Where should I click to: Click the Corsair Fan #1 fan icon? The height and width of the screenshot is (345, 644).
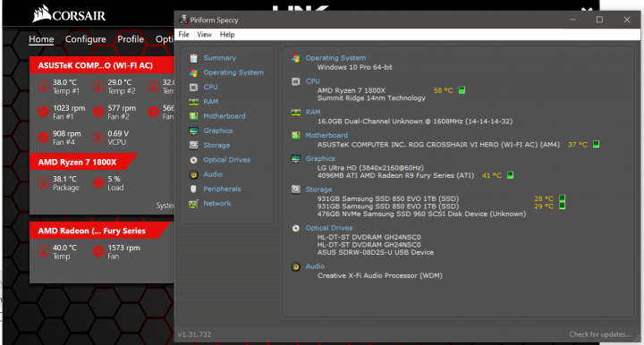pyautogui.click(x=44, y=112)
